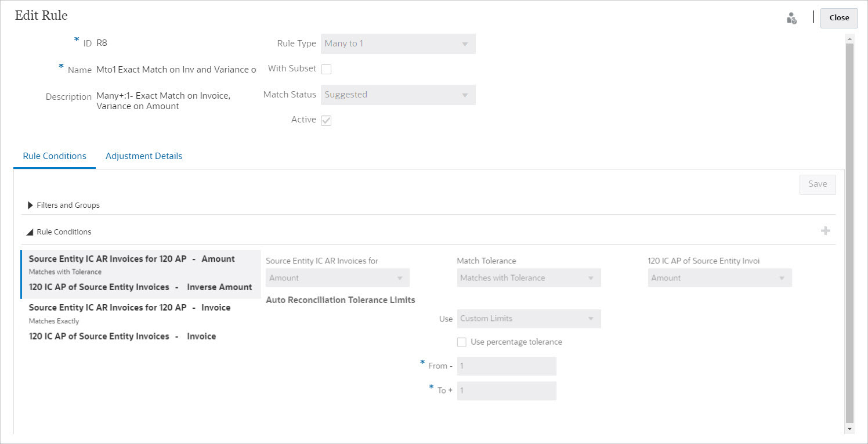The width and height of the screenshot is (868, 444).
Task: Open the Use Custom Limits dropdown
Action: click(529, 319)
